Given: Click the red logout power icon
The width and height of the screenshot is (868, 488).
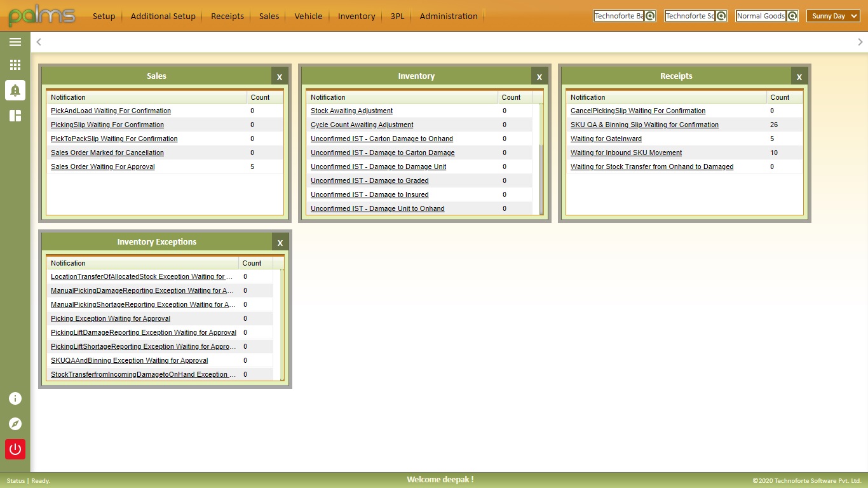Looking at the screenshot, I should coord(15,449).
